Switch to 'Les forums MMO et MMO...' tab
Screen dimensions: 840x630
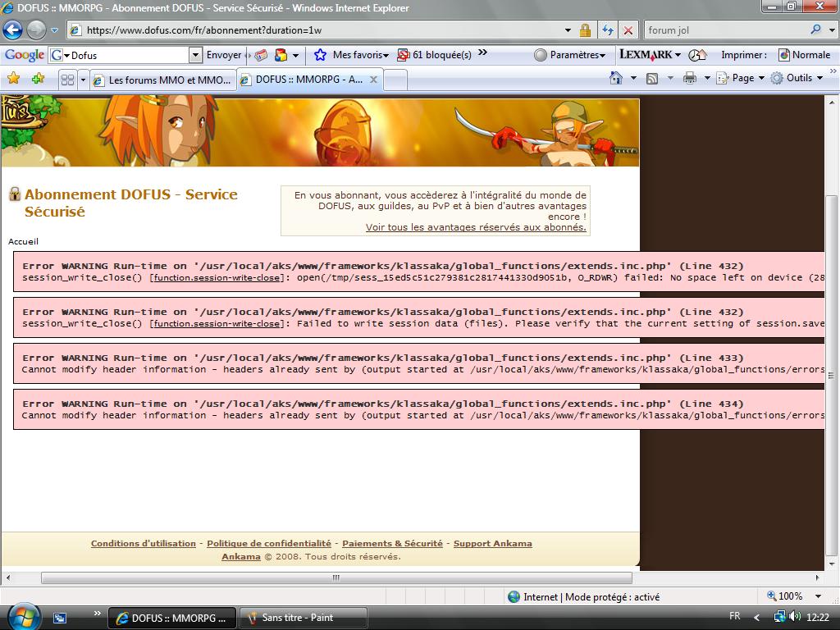(x=163, y=80)
